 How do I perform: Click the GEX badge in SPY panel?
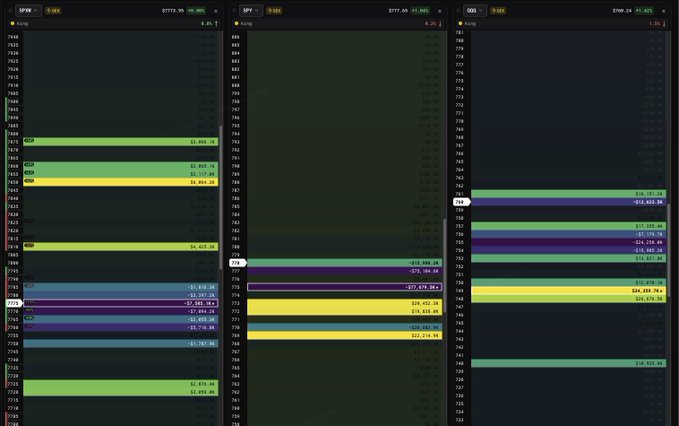click(x=274, y=10)
